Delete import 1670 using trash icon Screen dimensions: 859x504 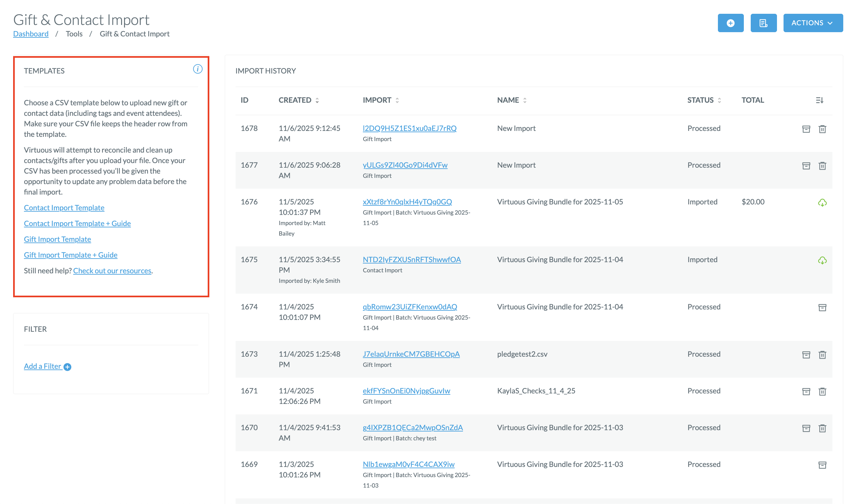822,428
